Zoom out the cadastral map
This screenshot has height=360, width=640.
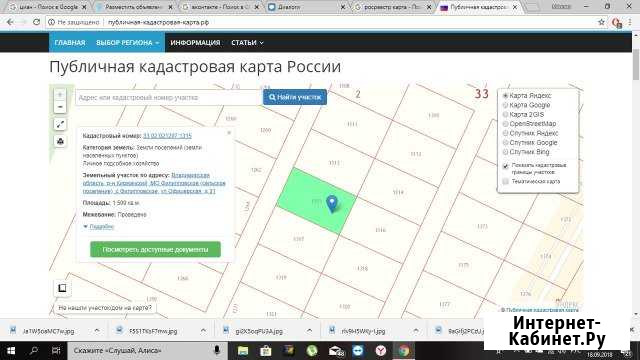[x=60, y=107]
